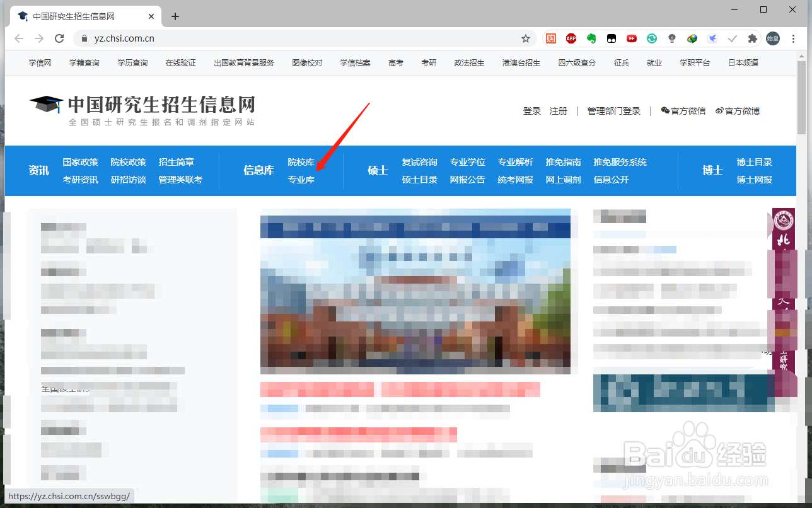Open 出国教育背景服务 in top navigation
Screen dimensions: 812x508
244,63
